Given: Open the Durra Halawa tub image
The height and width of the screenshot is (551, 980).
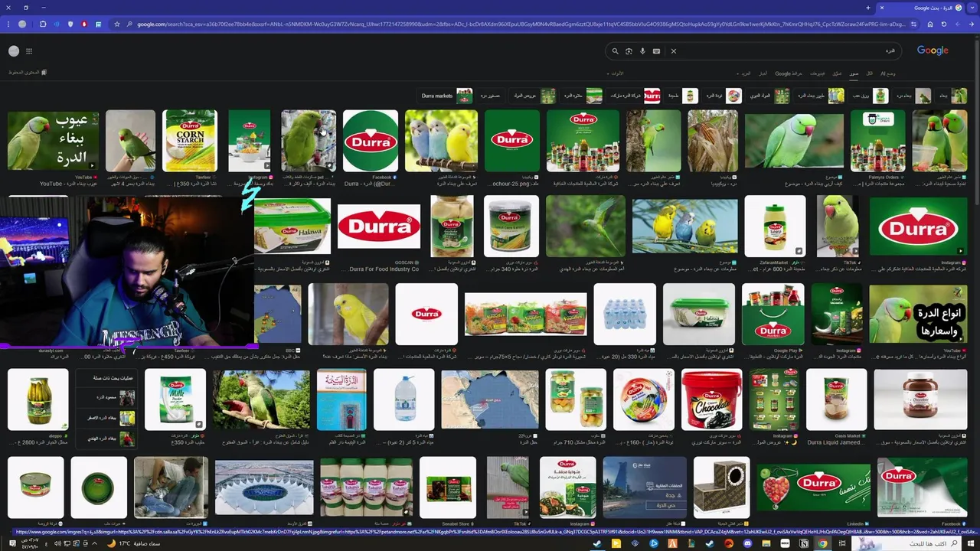Looking at the screenshot, I should coord(292,226).
